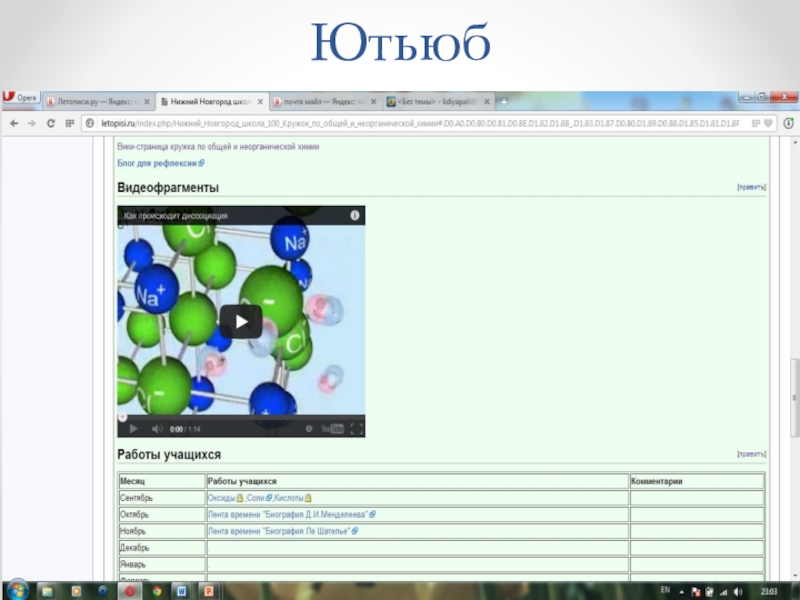Reload the page with the refresh button
This screenshot has width=800, height=600.
[x=51, y=122]
